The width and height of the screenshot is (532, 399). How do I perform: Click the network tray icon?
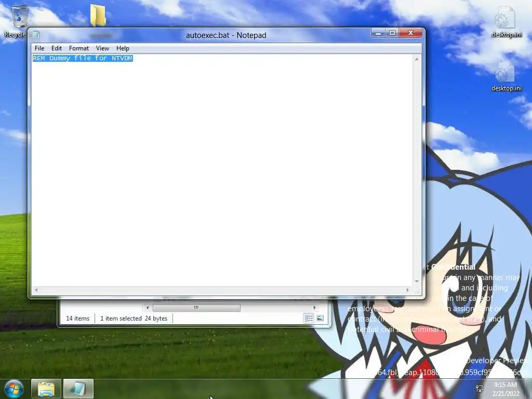click(480, 389)
